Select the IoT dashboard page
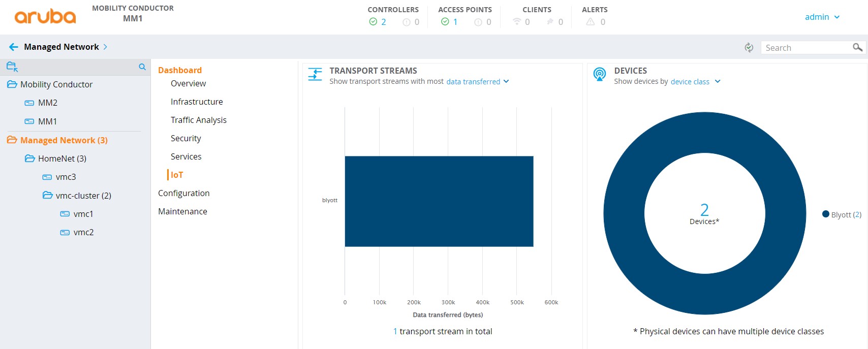 click(x=177, y=175)
